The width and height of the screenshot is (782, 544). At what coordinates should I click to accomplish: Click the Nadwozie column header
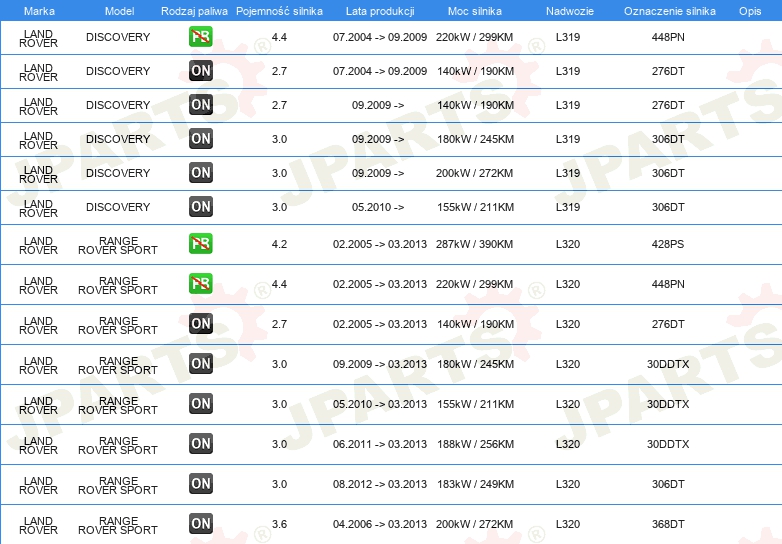coord(570,11)
